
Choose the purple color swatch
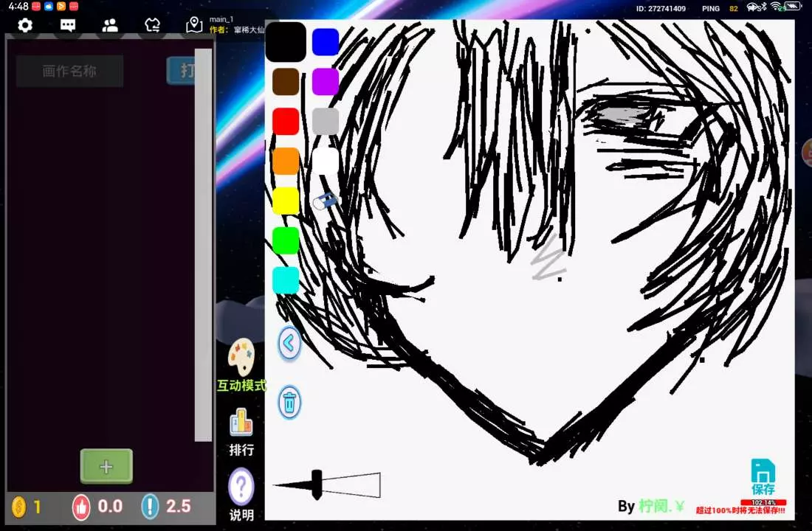325,82
